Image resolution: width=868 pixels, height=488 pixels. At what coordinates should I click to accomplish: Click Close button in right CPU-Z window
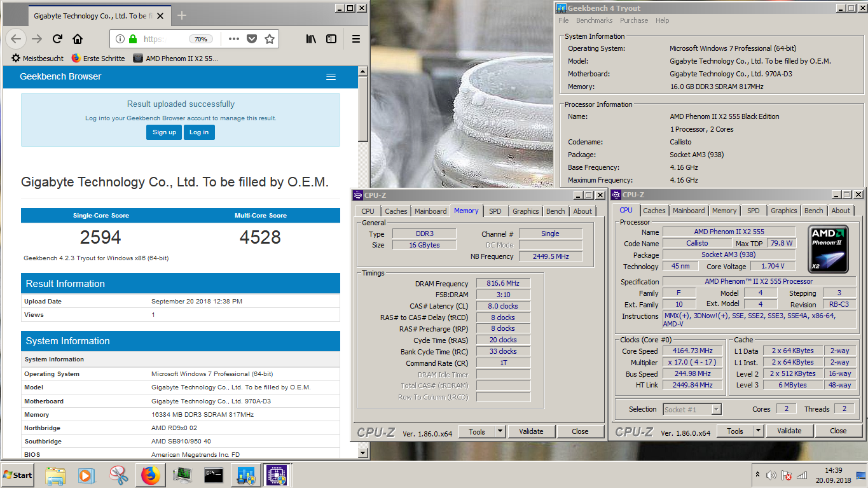[838, 431]
